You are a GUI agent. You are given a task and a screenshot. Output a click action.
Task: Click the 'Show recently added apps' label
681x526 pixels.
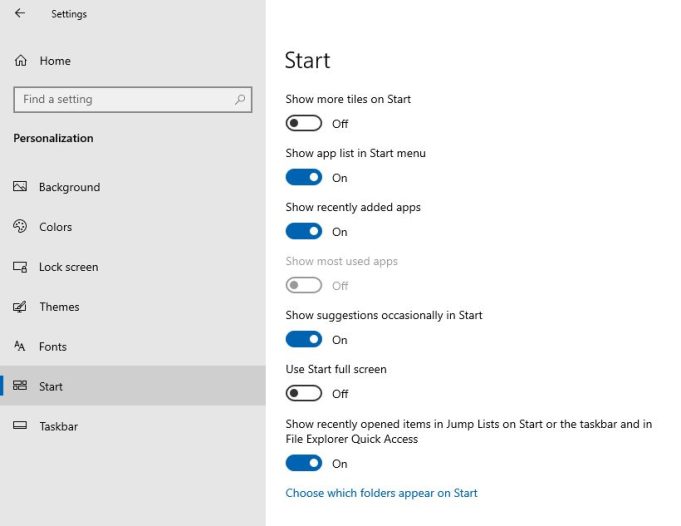coord(353,207)
